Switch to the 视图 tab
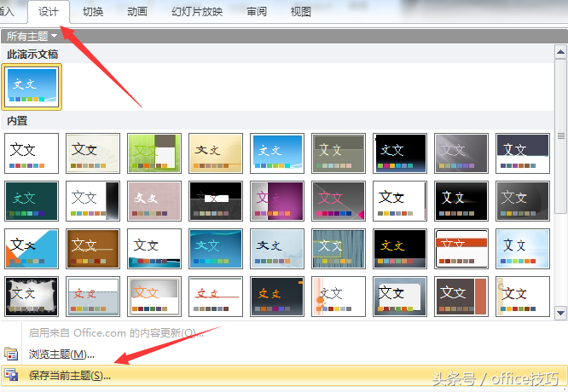The height and width of the screenshot is (392, 568). click(301, 12)
